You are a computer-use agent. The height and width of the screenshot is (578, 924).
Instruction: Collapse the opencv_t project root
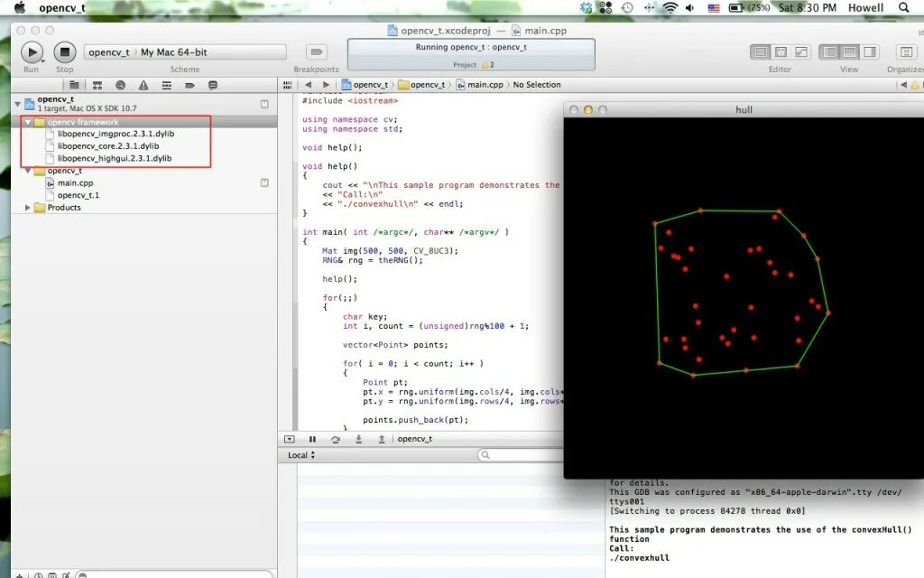18,104
